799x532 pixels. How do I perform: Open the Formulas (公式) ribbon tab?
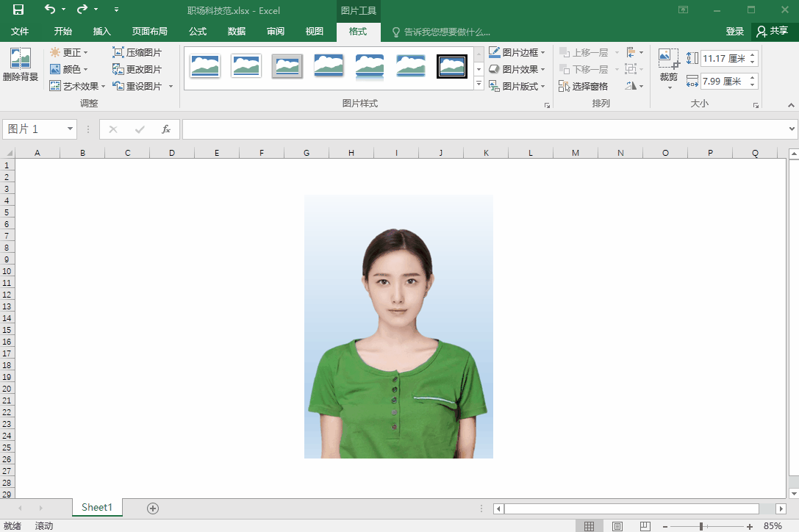198,32
